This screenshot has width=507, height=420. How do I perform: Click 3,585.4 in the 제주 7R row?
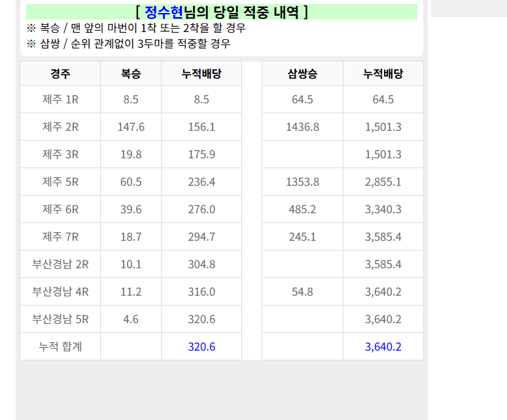(383, 237)
